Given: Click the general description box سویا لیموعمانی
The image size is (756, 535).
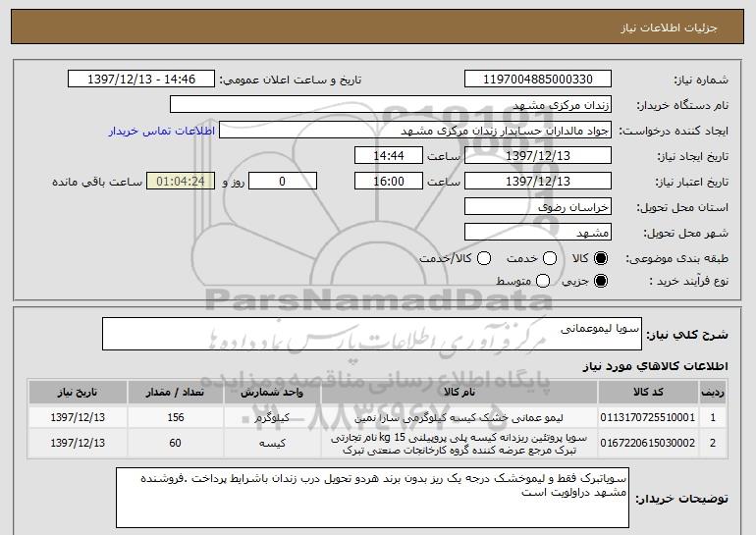Looking at the screenshot, I should 372,334.
